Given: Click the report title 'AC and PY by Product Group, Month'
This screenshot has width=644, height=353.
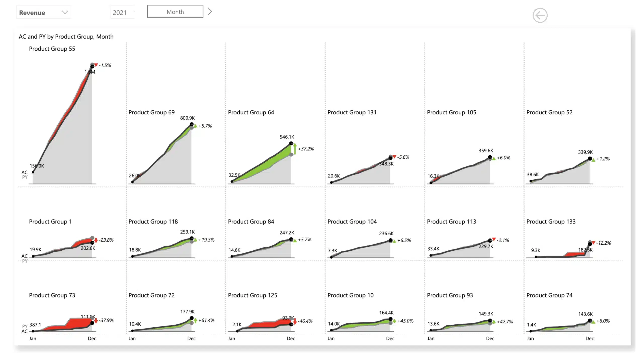Looking at the screenshot, I should click(66, 36).
